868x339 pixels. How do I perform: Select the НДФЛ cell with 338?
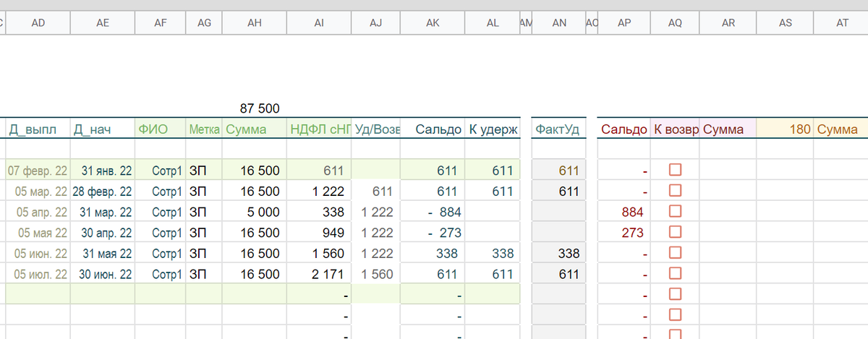point(319,213)
